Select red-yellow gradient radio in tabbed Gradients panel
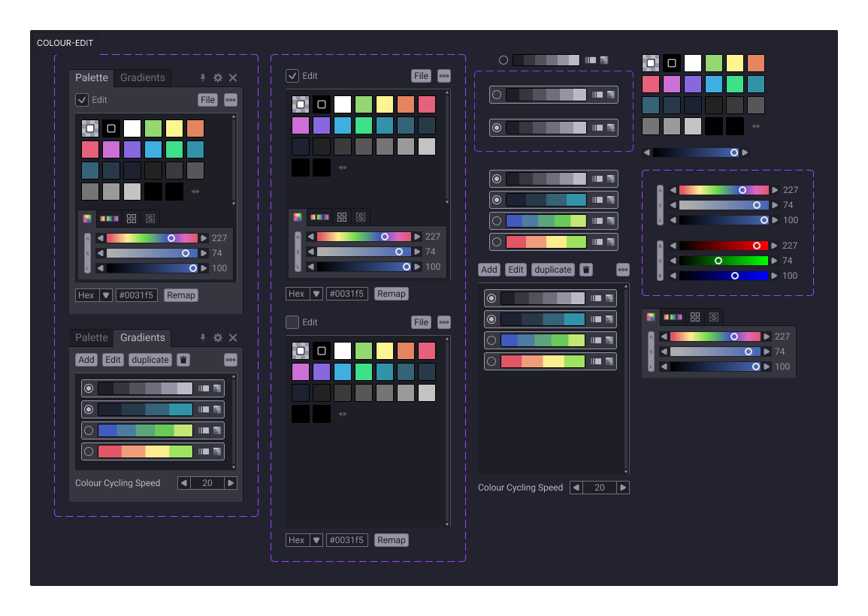Viewport: 868px width, 616px height. click(89, 451)
